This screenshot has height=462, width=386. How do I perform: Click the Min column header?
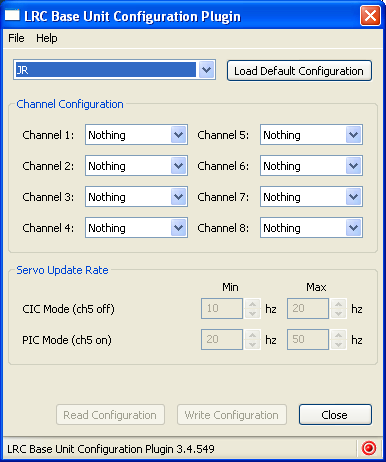[230, 287]
